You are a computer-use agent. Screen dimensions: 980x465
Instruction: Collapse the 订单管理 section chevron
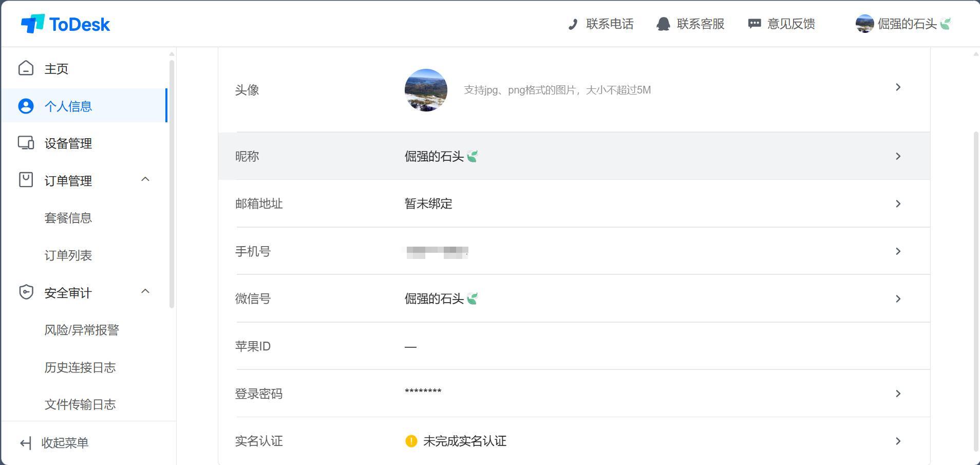pos(145,179)
